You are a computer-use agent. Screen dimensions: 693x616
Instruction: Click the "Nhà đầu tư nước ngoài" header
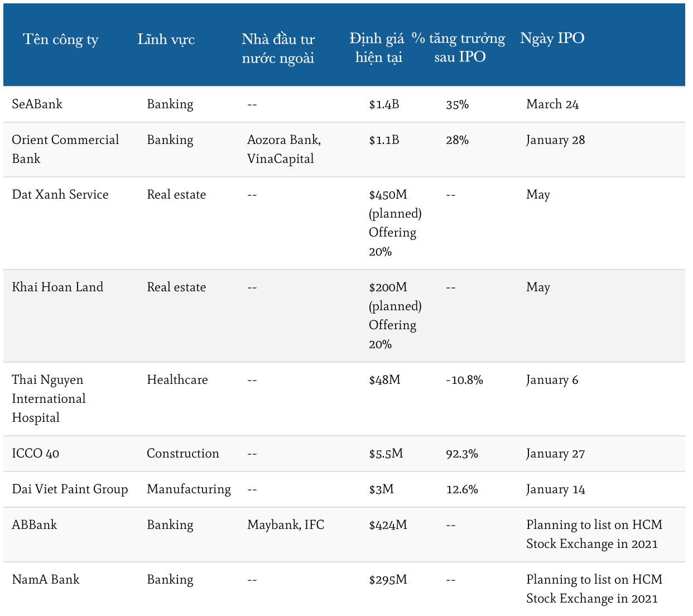pyautogui.click(x=278, y=49)
